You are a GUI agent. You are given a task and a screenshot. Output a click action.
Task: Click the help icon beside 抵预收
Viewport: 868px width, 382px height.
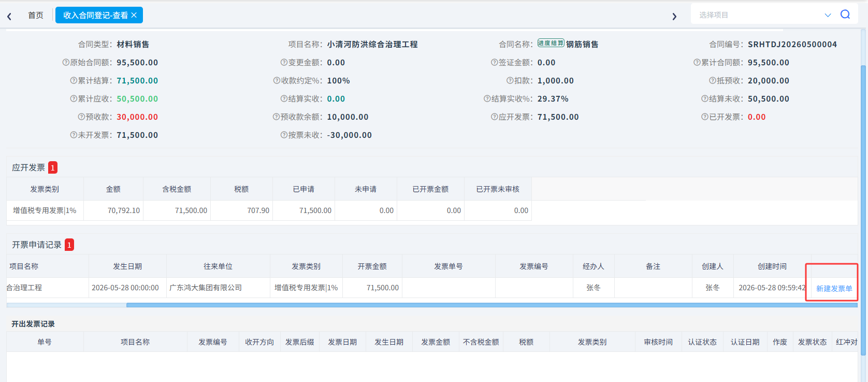coord(713,80)
